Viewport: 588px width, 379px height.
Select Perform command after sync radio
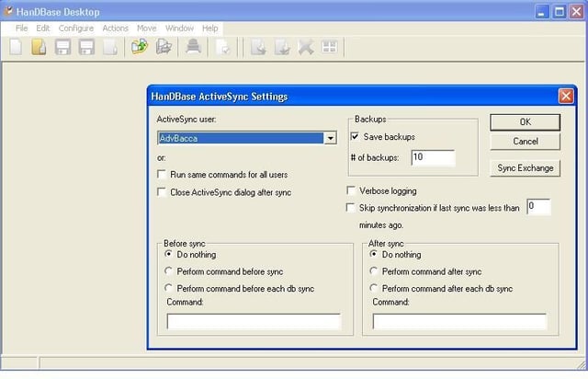tap(374, 271)
